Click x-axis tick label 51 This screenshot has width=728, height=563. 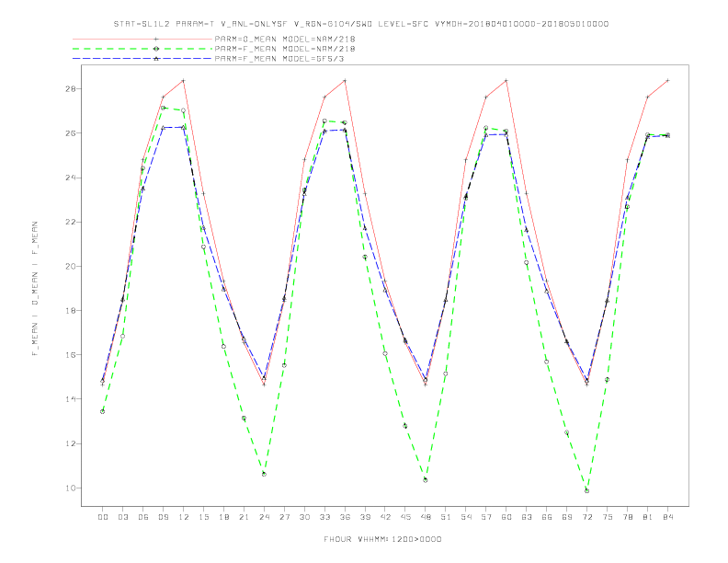coord(446,517)
